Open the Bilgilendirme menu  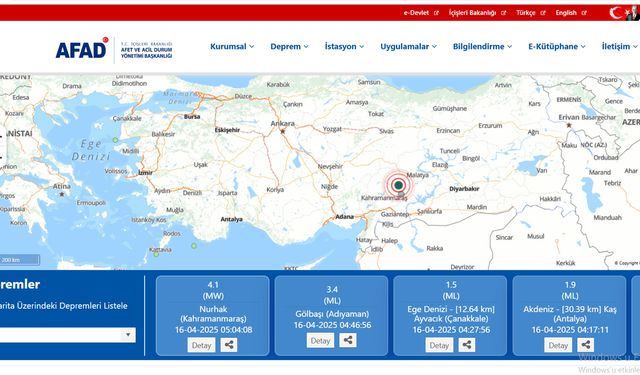pos(482,47)
